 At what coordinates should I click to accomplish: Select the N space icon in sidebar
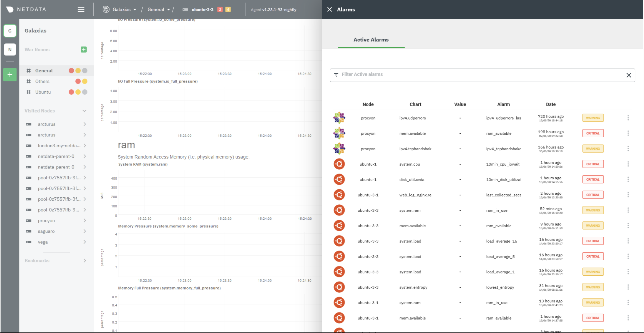10,50
